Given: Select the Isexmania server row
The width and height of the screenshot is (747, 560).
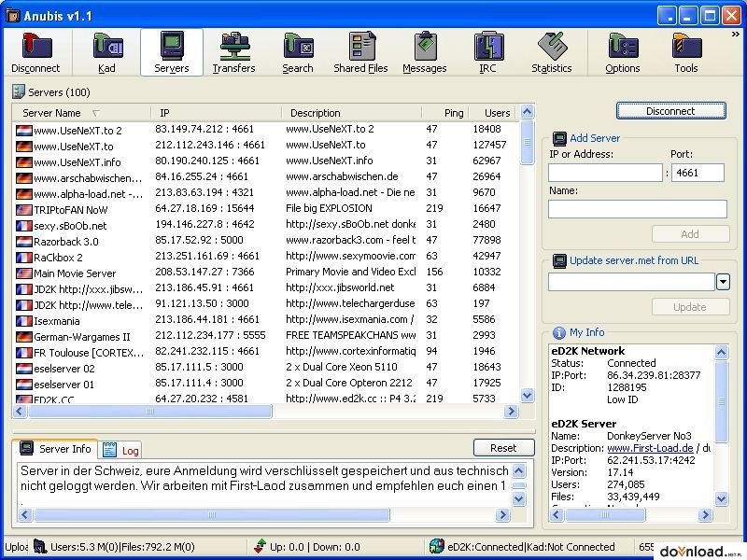Looking at the screenshot, I should (x=267, y=320).
